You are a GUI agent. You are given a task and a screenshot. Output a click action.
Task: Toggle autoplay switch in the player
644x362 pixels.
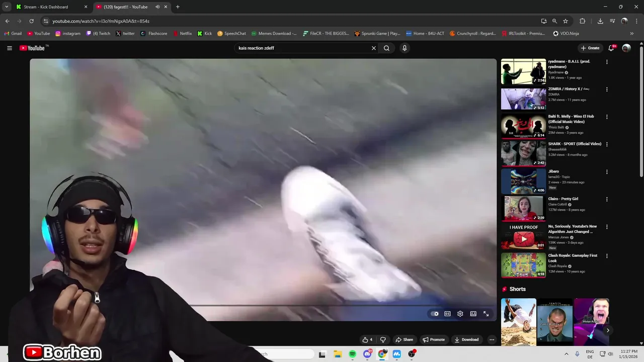coord(434,314)
